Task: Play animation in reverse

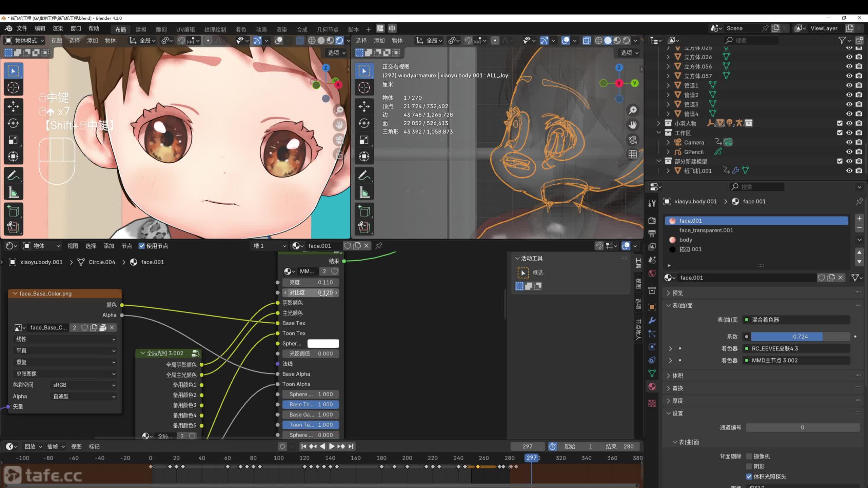Action: 322,446
